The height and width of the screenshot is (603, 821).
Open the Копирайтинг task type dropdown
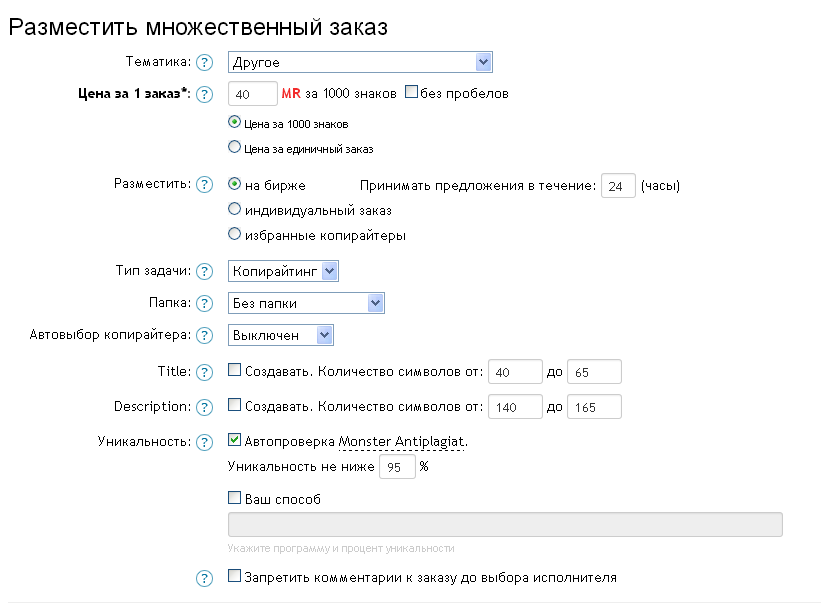click(x=283, y=271)
